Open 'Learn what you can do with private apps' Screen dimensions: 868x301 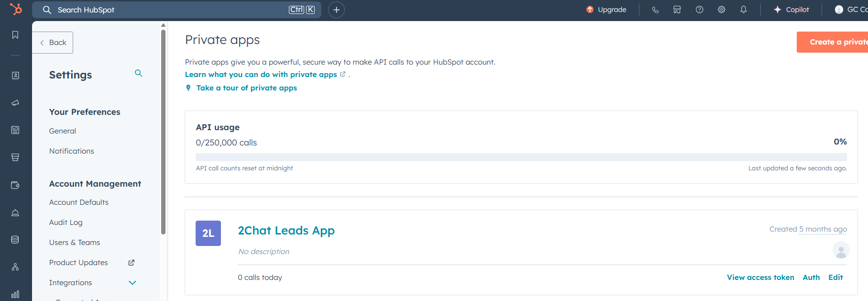261,75
